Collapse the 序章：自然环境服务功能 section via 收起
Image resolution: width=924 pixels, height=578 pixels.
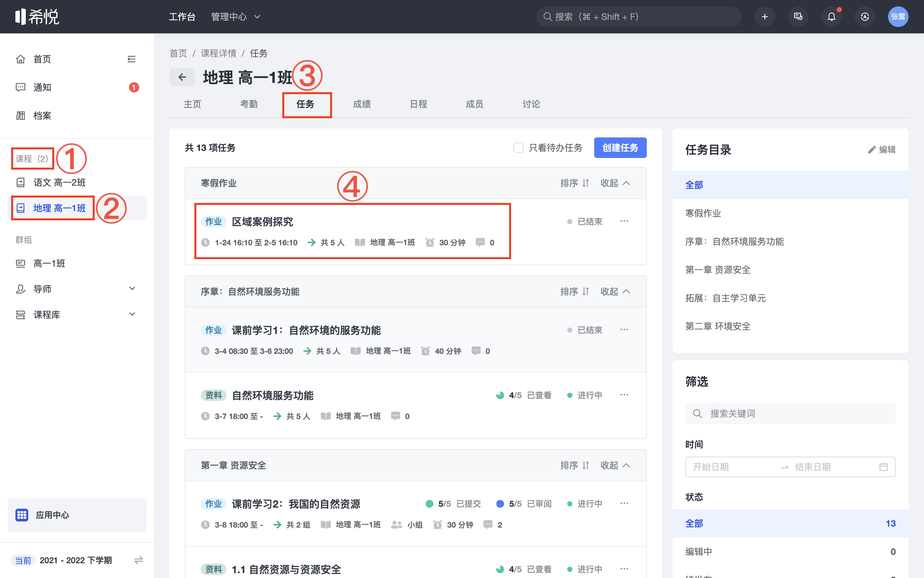615,292
